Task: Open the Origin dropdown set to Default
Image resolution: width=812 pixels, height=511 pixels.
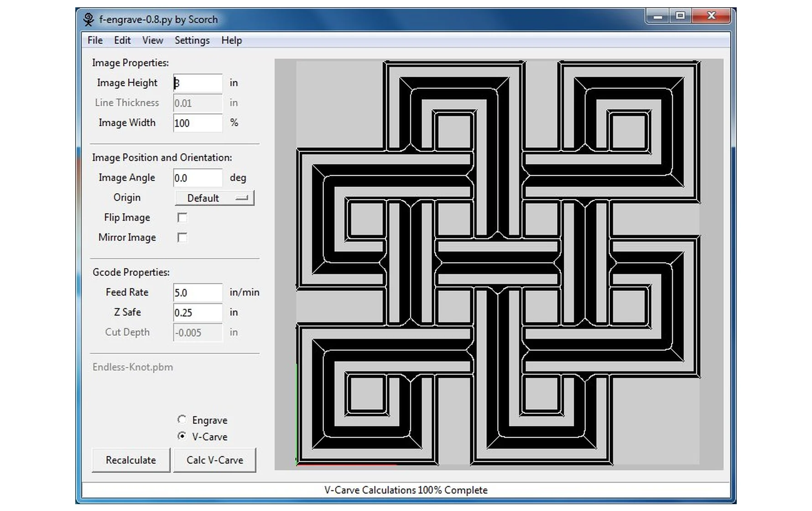Action: coord(214,198)
